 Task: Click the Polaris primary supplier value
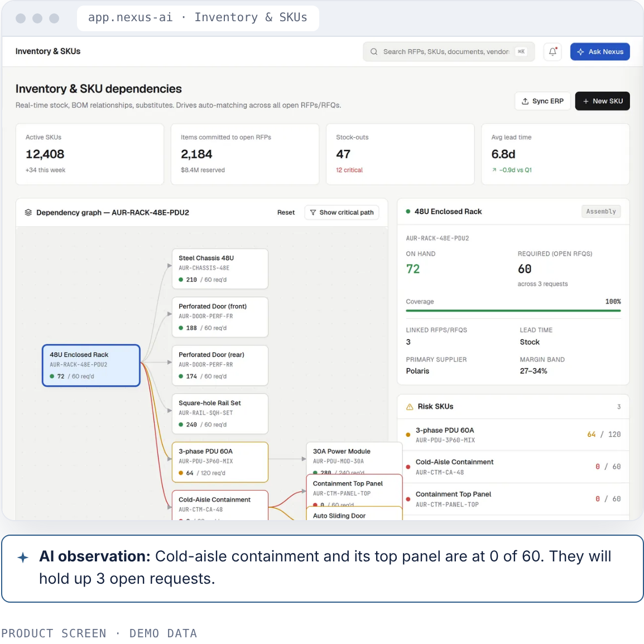click(417, 371)
